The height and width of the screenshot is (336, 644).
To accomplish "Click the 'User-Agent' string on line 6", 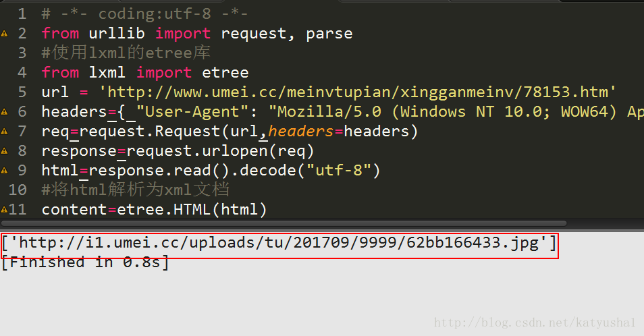I will tap(192, 111).
